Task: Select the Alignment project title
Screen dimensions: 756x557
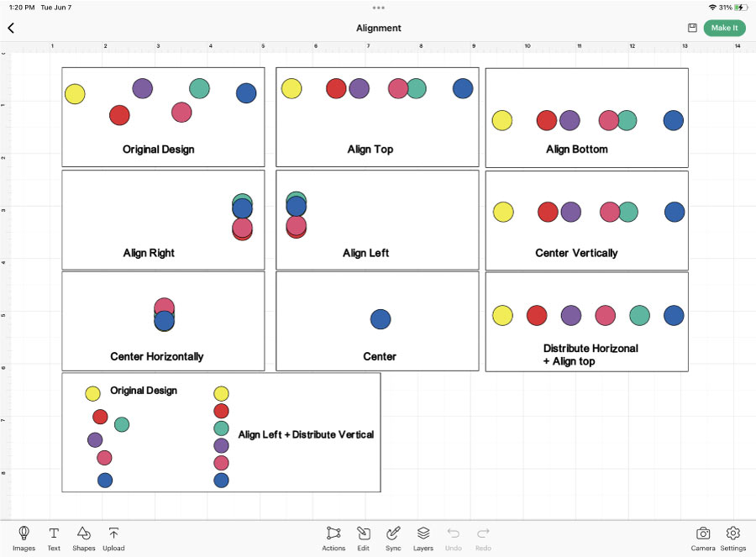Action: coord(379,28)
